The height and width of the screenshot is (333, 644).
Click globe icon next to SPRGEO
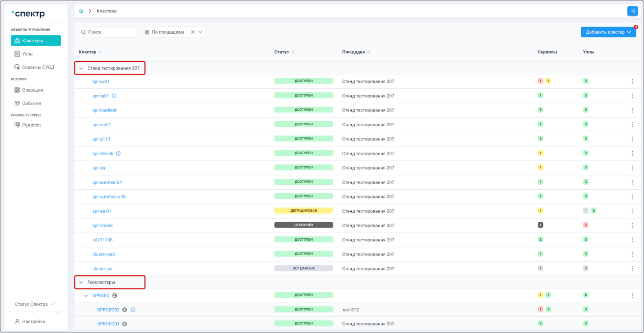point(115,296)
